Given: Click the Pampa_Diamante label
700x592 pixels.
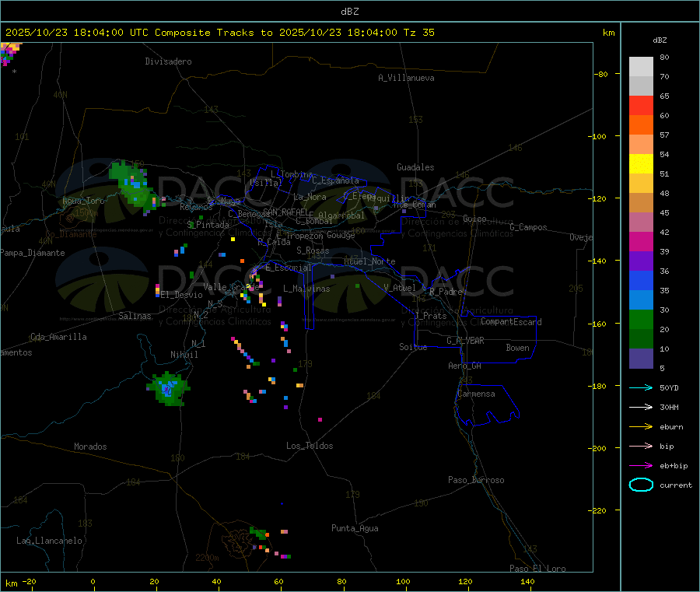Looking at the screenshot, I should pyautogui.click(x=33, y=253).
